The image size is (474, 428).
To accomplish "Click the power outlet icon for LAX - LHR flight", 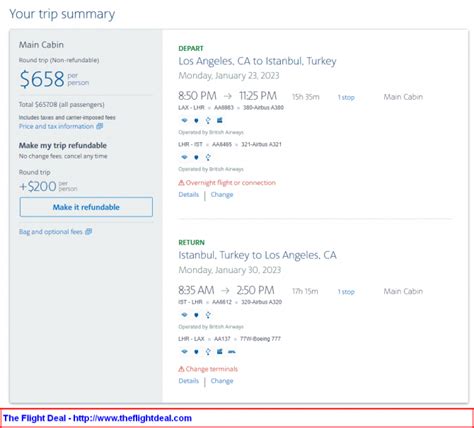I will coord(196,120).
